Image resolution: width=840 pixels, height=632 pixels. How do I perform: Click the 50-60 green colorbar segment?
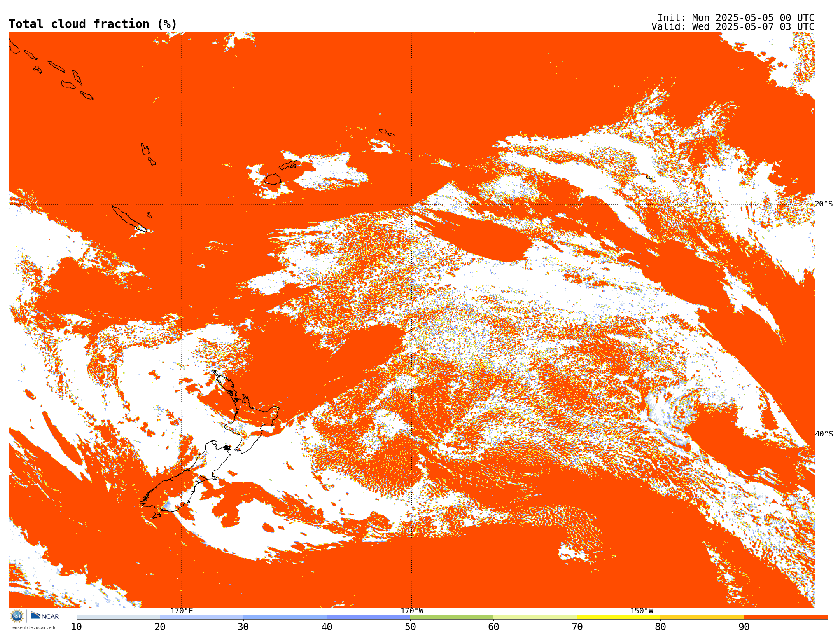click(452, 617)
